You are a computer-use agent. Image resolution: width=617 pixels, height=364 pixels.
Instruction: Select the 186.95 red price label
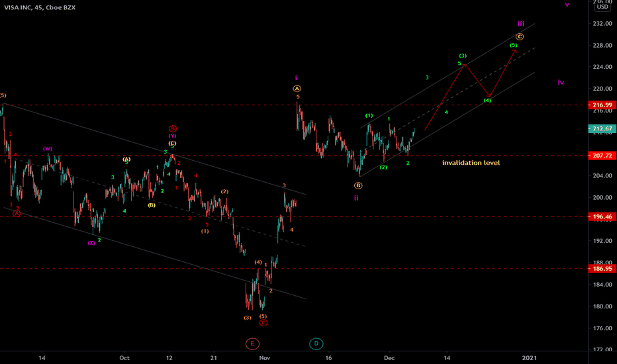pos(602,269)
